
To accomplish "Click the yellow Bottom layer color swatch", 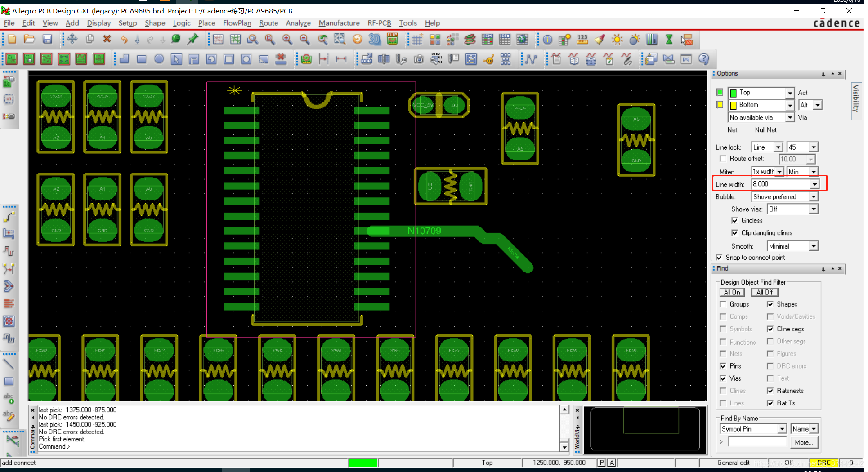I will tap(720, 105).
